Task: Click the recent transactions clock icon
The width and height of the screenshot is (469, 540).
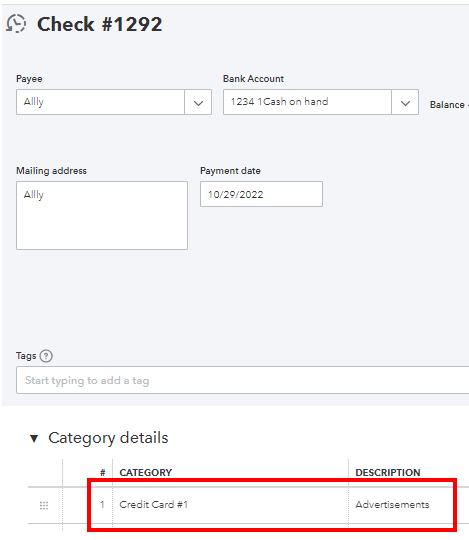Action: [16, 24]
